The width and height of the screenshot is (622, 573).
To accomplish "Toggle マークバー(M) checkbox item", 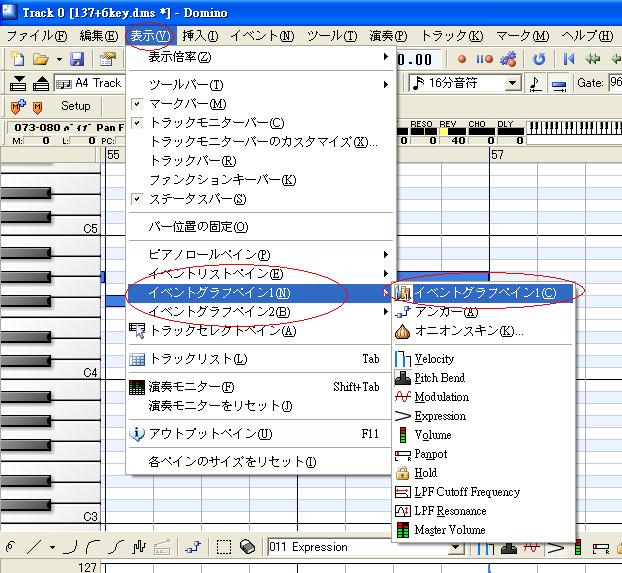I will [261, 104].
